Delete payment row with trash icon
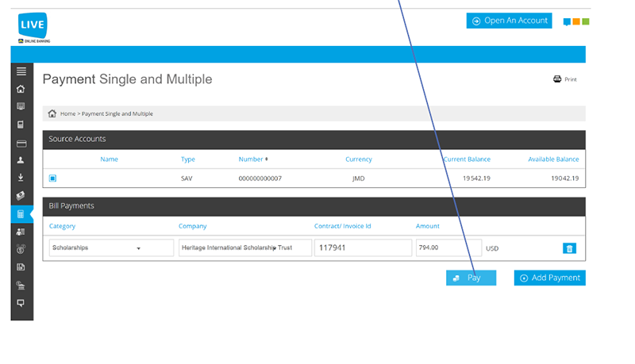Screen dimensions: 635x364 point(569,248)
